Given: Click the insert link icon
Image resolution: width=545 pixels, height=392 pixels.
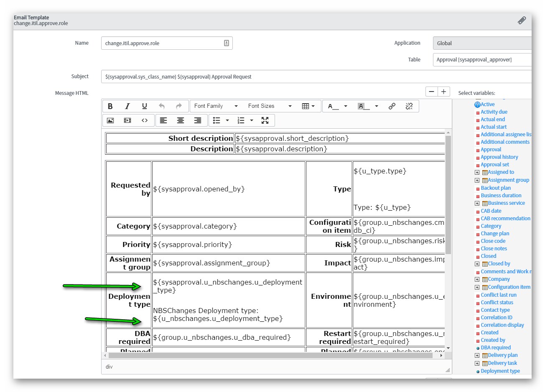Looking at the screenshot, I should pyautogui.click(x=392, y=106).
